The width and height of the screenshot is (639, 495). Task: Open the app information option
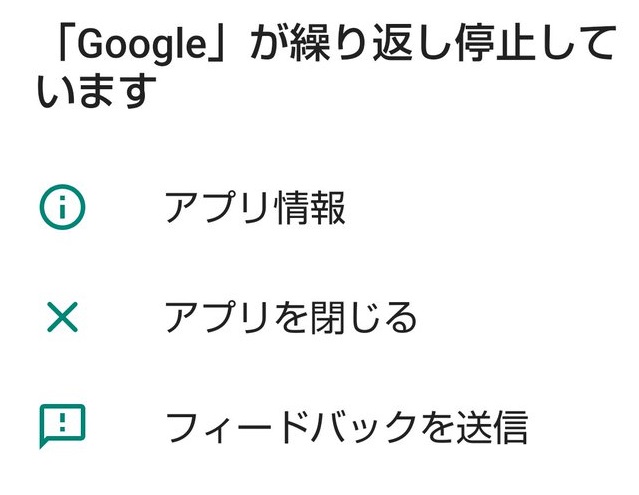pyautogui.click(x=255, y=209)
